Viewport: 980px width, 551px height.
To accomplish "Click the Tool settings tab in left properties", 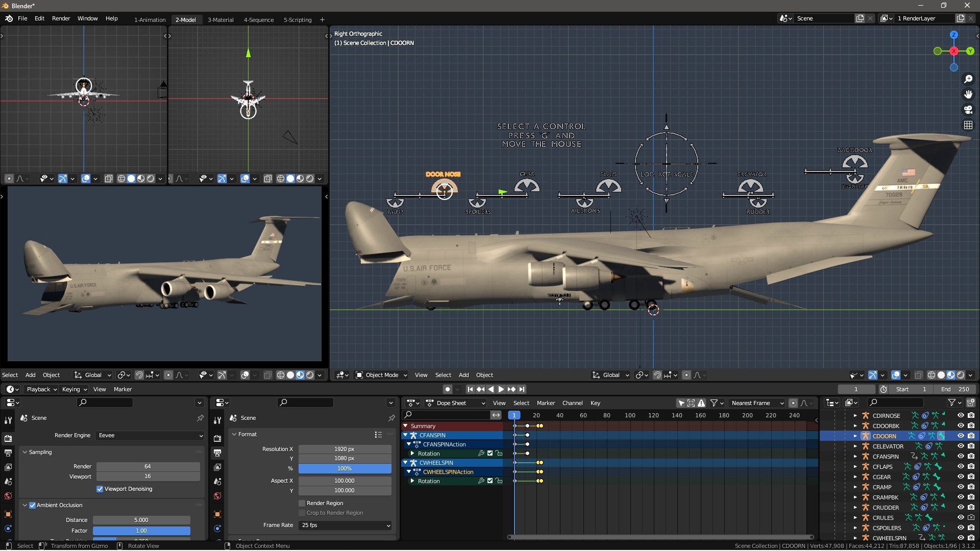I will [8, 420].
